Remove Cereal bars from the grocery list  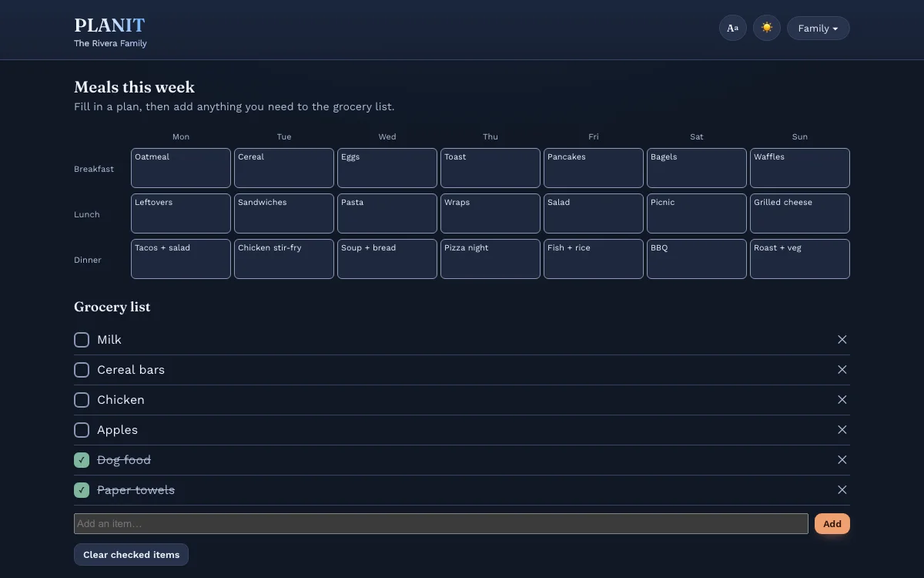842,370
